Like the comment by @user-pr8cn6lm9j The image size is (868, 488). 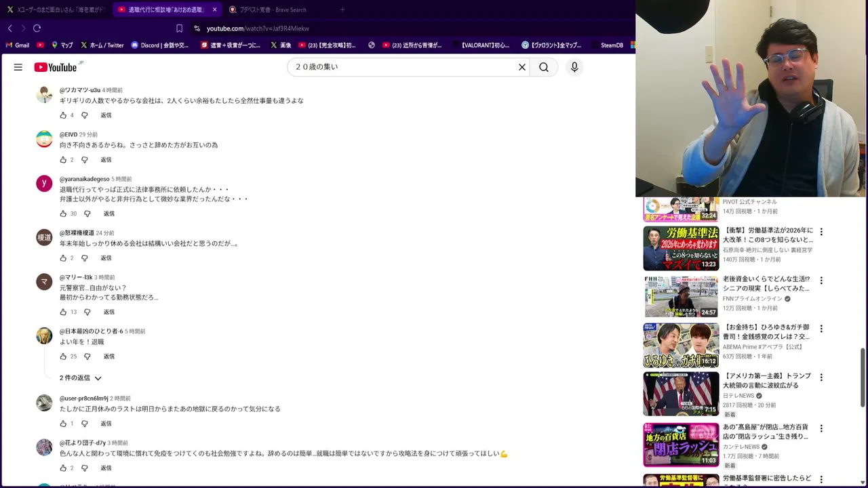(63, 424)
